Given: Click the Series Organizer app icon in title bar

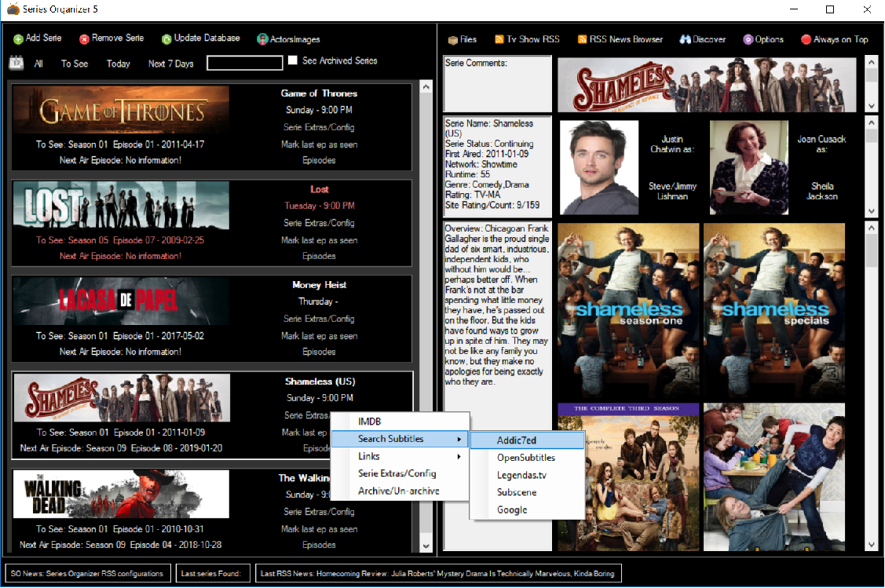Looking at the screenshot, I should pyautogui.click(x=13, y=9).
